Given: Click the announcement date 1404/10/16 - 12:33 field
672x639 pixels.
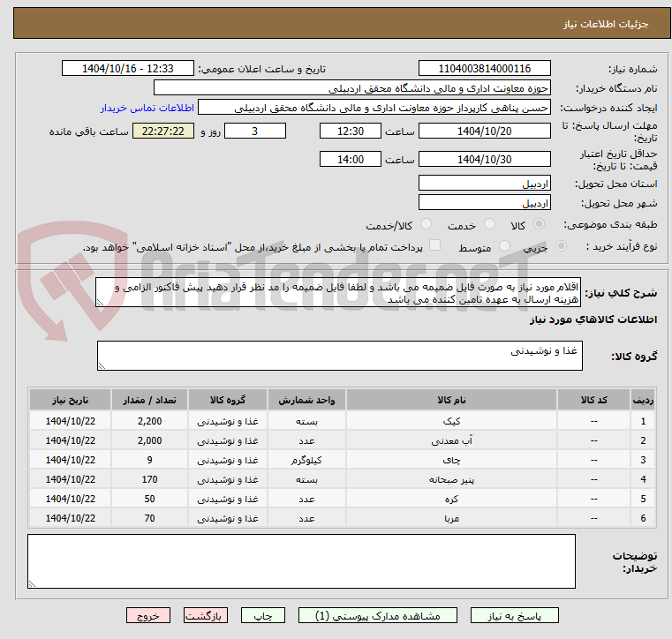Looking at the screenshot, I should (128, 69).
